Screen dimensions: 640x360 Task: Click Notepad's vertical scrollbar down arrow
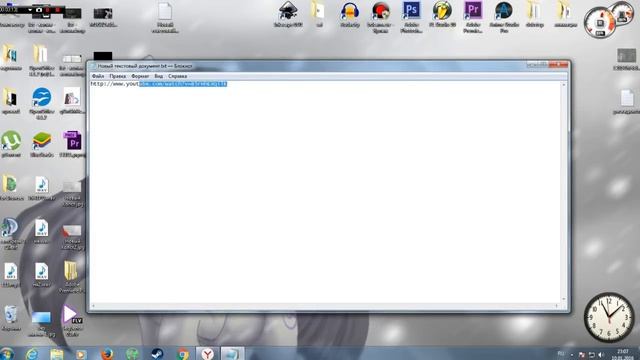pyautogui.click(x=564, y=299)
